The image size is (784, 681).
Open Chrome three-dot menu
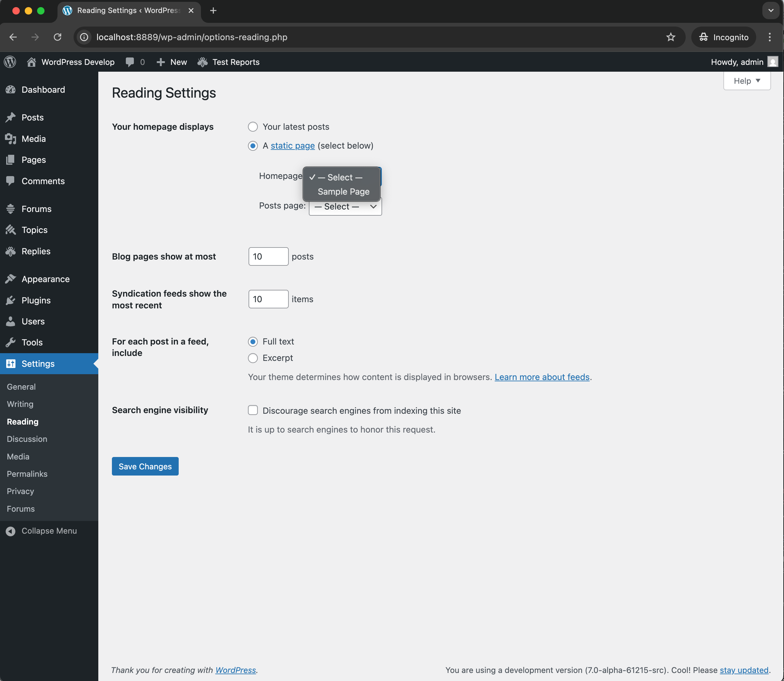click(769, 37)
